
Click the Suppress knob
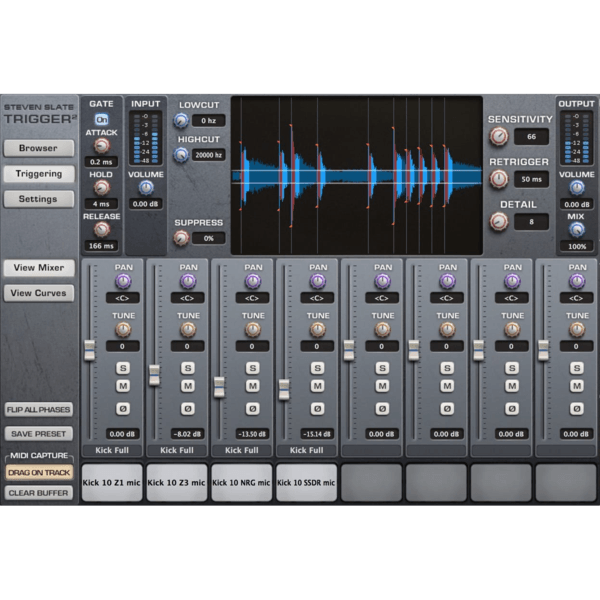pos(181,238)
